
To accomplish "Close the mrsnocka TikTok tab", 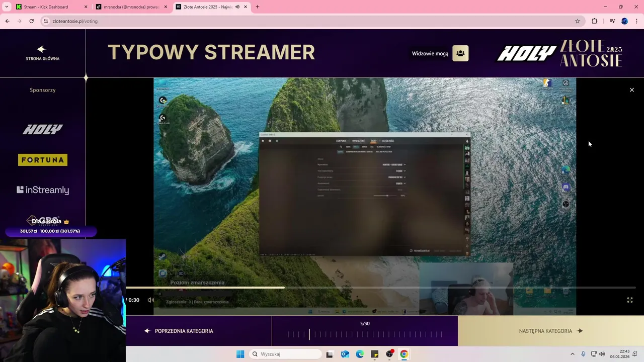I will pos(166,7).
